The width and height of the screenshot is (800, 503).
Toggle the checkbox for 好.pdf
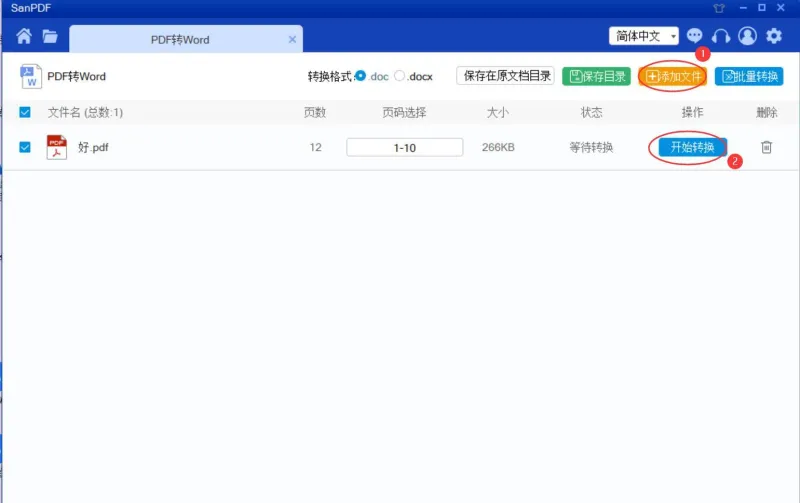click(24, 147)
